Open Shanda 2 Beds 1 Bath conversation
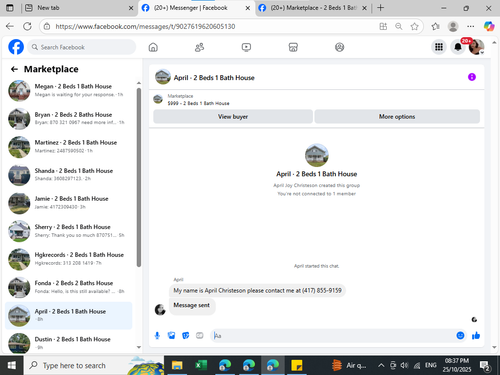Image resolution: width=500 pixels, height=375 pixels. pos(68,174)
